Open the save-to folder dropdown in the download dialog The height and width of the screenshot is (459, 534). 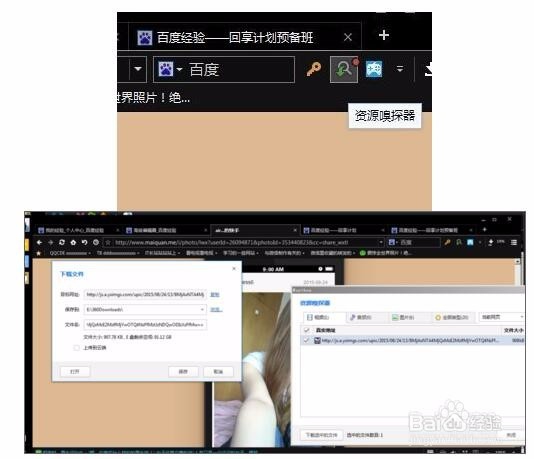(202, 310)
